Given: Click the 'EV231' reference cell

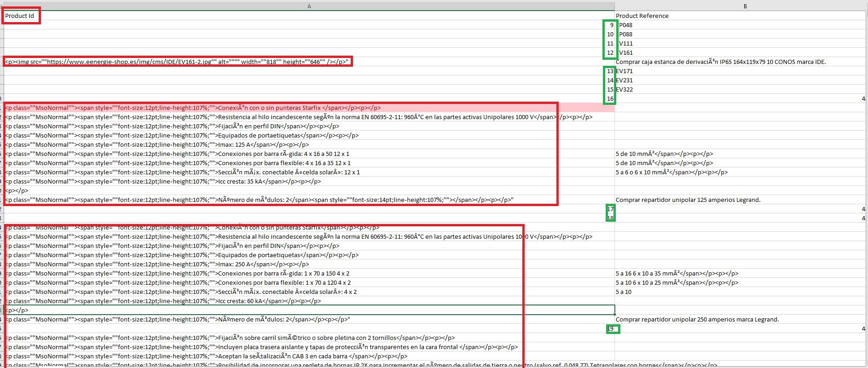Looking at the screenshot, I should 741,80.
